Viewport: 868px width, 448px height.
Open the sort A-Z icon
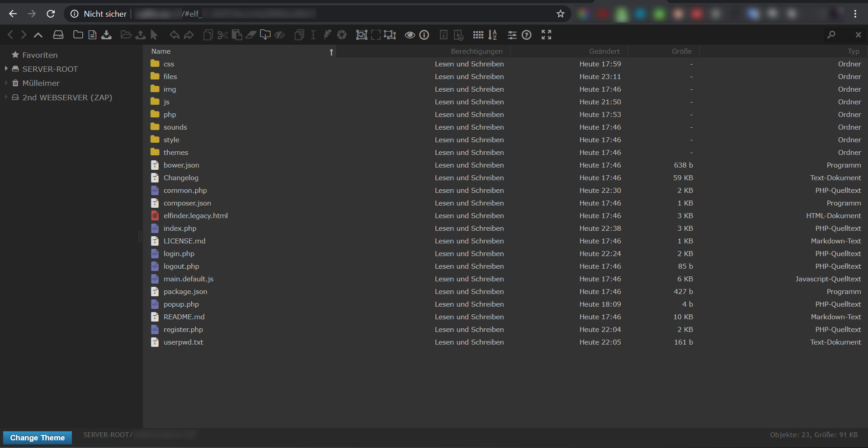(493, 35)
